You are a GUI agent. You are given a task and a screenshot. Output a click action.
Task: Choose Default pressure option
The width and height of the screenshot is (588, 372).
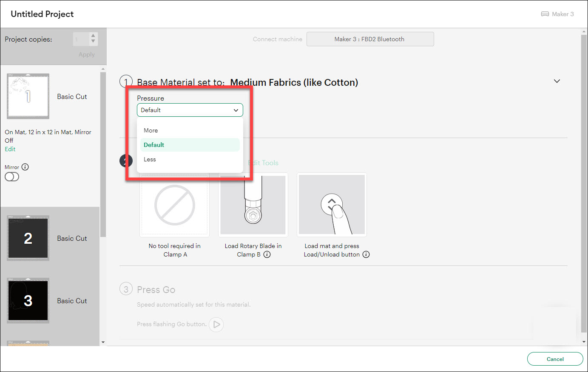point(154,145)
